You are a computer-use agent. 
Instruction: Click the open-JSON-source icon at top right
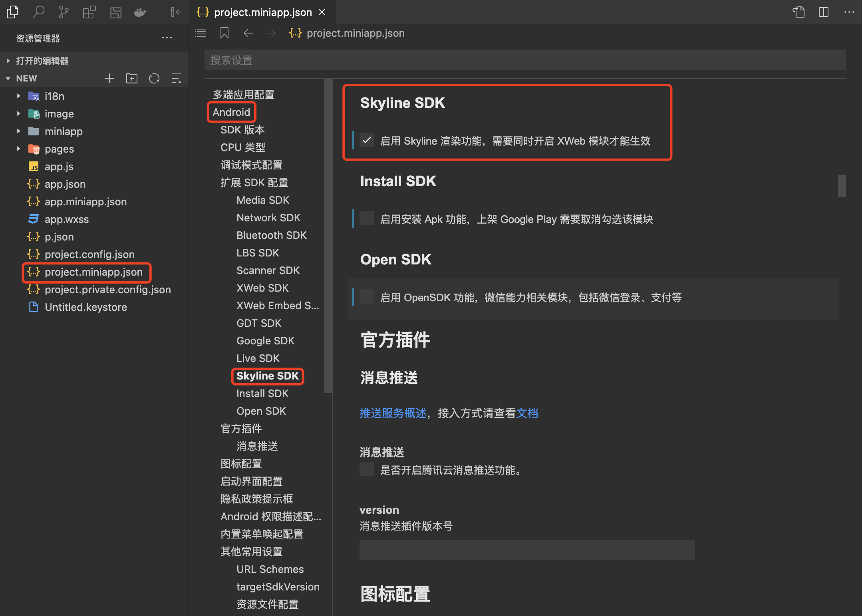[798, 12]
